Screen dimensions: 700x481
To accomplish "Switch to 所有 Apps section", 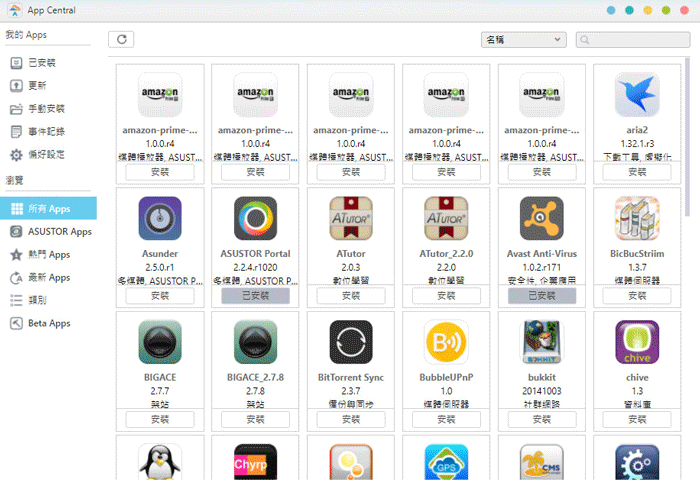I will pyautogui.click(x=48, y=208).
